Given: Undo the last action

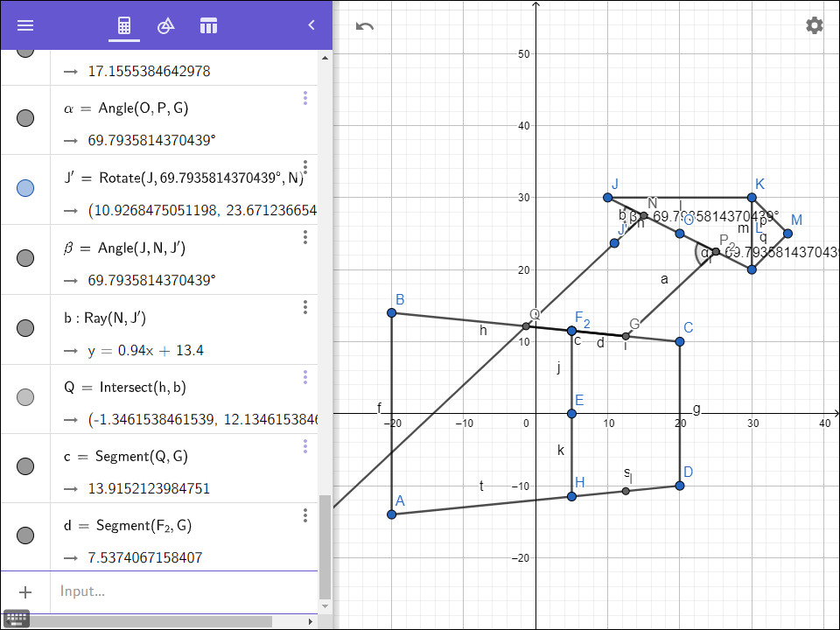Looking at the screenshot, I should (365, 25).
